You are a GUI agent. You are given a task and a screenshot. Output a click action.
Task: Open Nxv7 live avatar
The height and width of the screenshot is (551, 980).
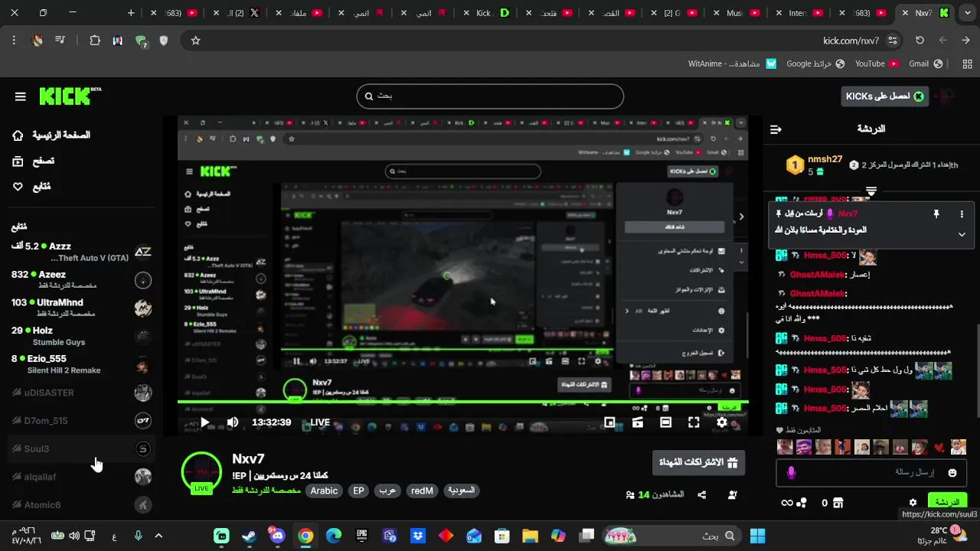(x=201, y=472)
